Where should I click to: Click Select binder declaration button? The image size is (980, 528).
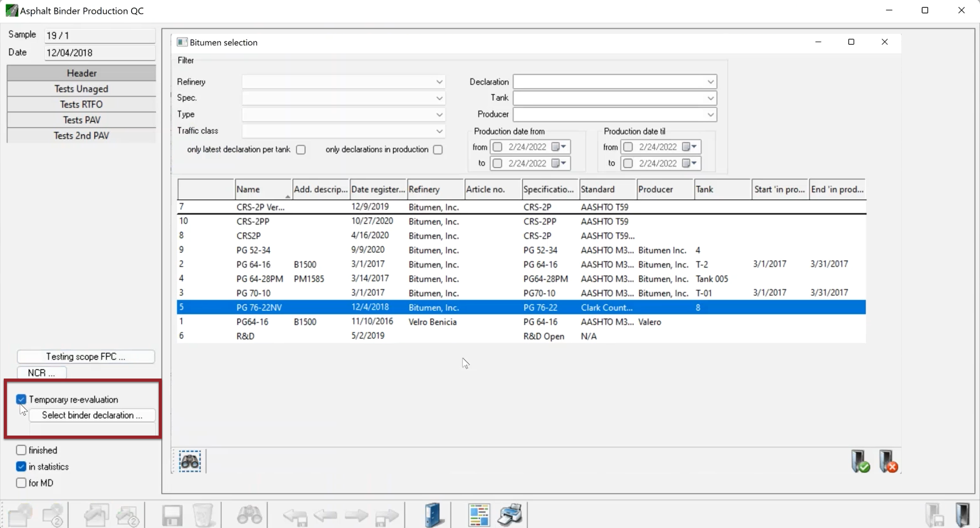tap(92, 415)
